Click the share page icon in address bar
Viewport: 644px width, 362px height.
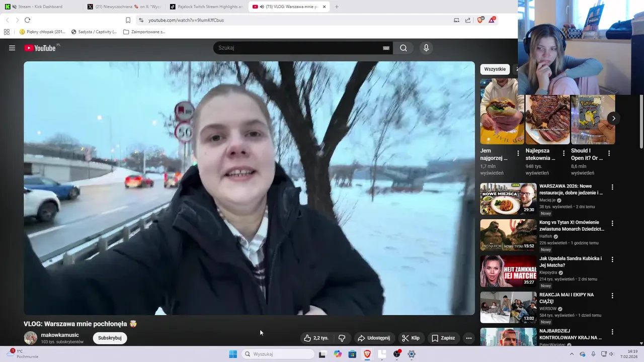pos(468,20)
